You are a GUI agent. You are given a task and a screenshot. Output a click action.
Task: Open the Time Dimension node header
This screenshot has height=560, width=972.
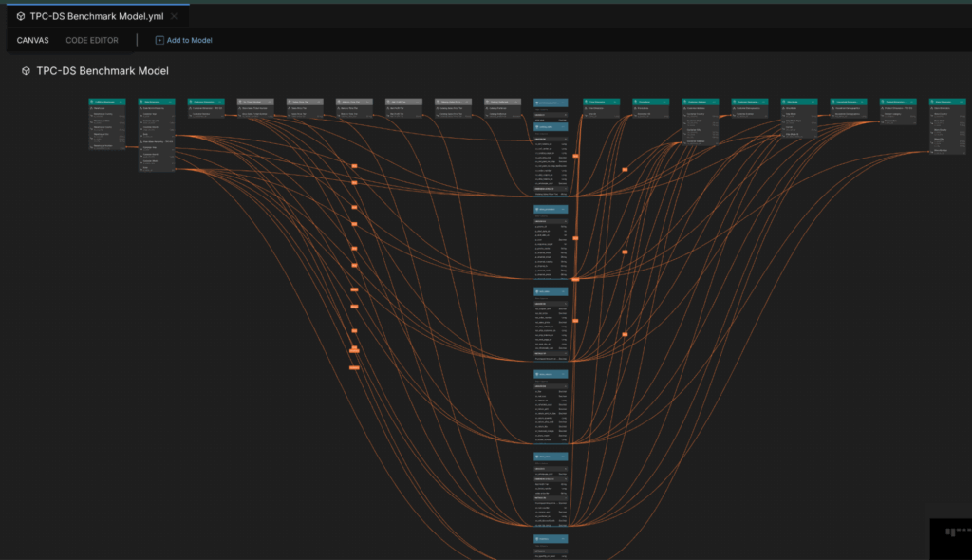click(601, 102)
